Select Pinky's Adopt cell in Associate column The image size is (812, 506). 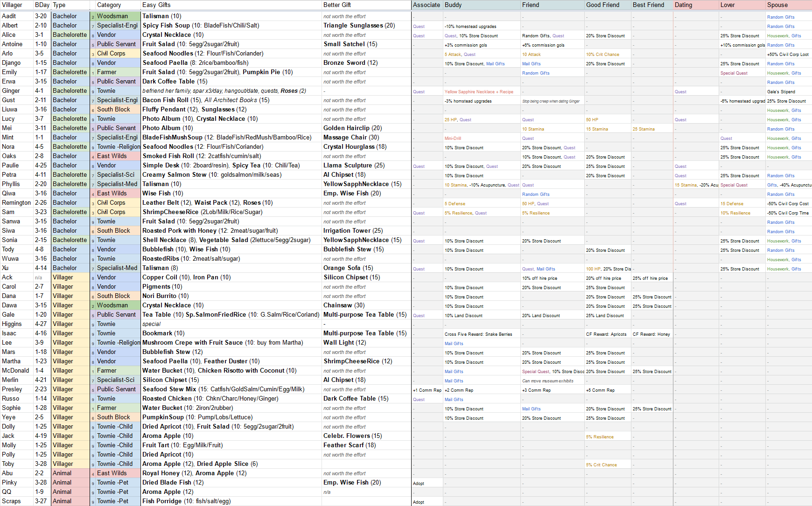(x=419, y=484)
